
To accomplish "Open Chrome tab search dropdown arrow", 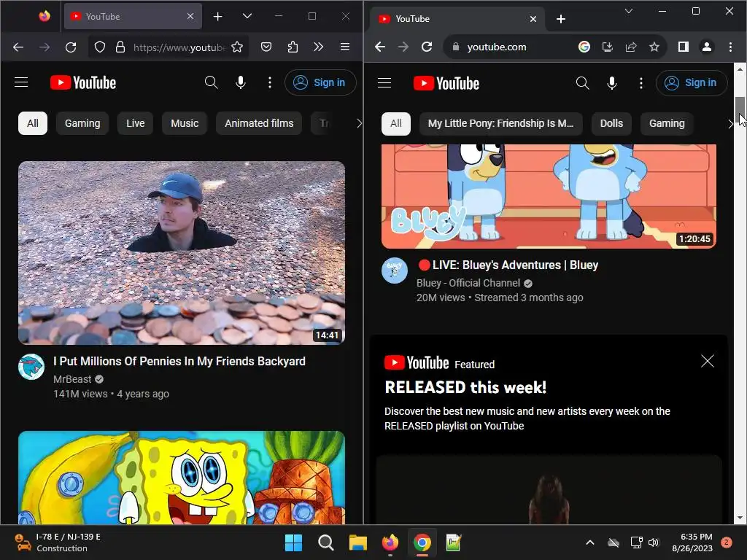I will [x=629, y=11].
